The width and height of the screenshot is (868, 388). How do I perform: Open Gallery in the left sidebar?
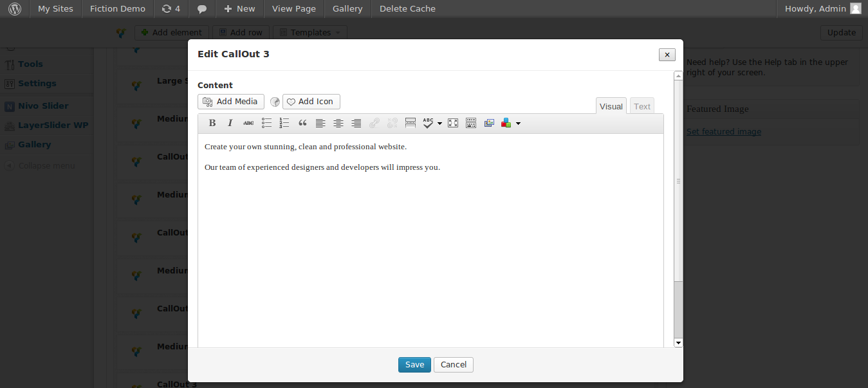[34, 145]
